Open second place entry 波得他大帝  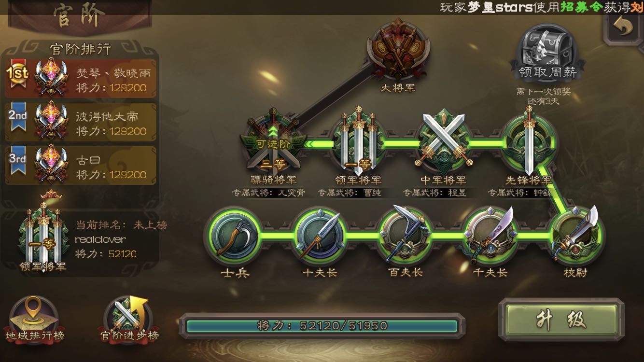(x=81, y=122)
